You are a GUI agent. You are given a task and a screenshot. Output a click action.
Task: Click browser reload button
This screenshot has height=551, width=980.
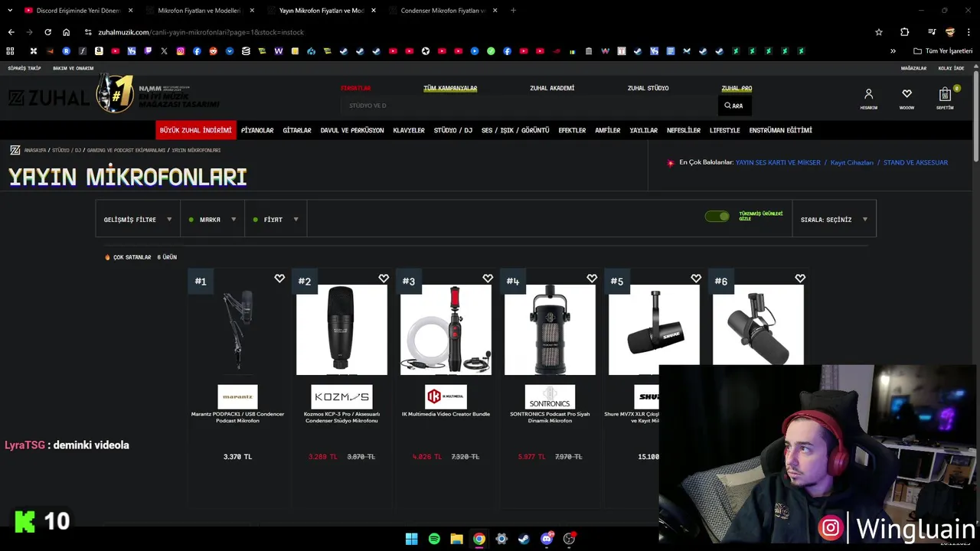(x=47, y=32)
